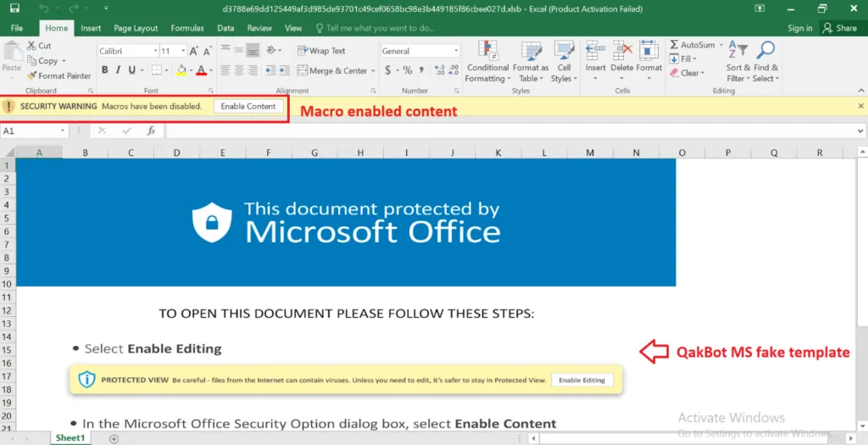
Task: Toggle Wrap Text
Action: pyautogui.click(x=321, y=50)
